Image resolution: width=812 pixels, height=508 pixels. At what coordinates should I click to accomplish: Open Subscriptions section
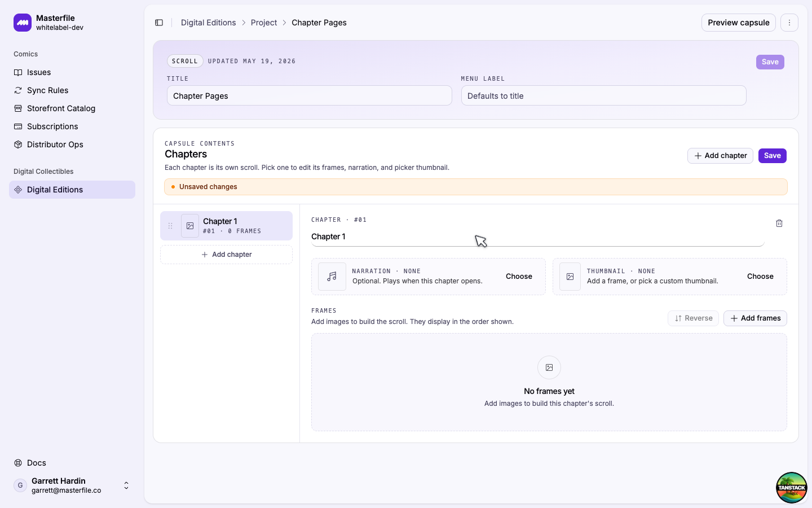coord(72,126)
